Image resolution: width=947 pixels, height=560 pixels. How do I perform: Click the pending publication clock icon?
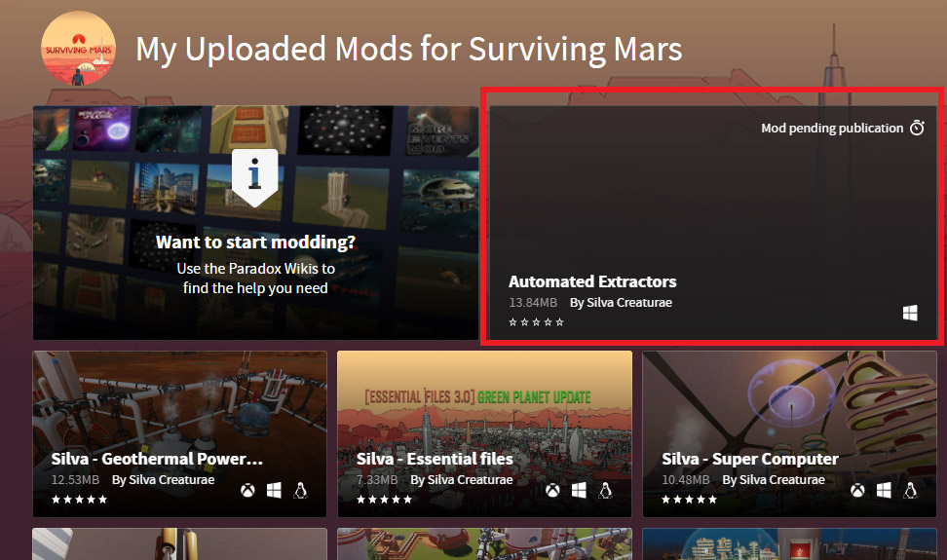[x=917, y=128]
